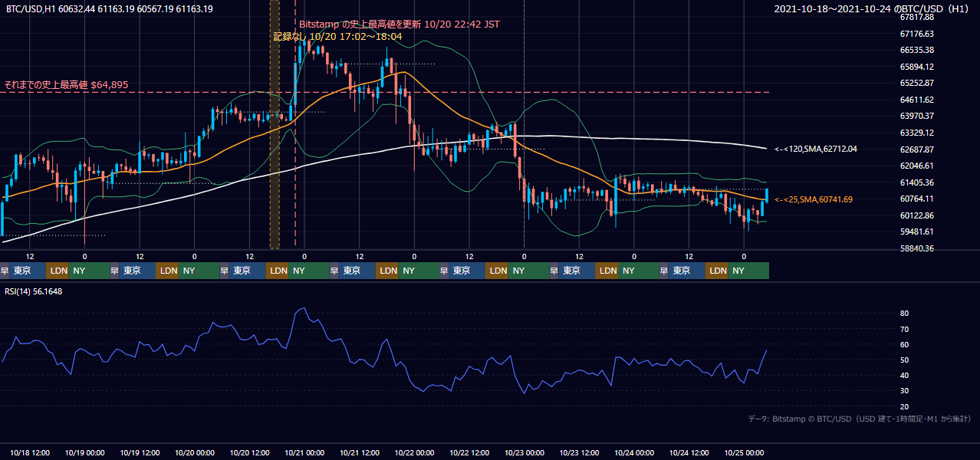
Task: Select the 10/23 12:00 date label
Action: pyautogui.click(x=580, y=453)
